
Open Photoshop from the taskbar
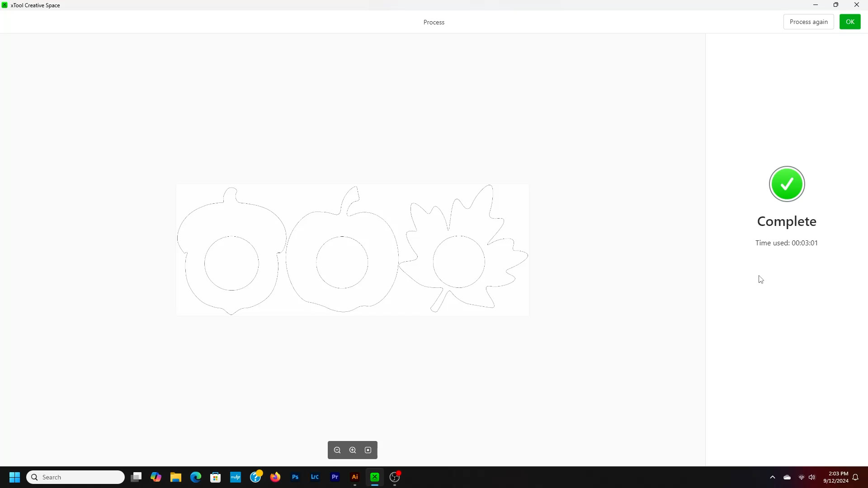295,477
